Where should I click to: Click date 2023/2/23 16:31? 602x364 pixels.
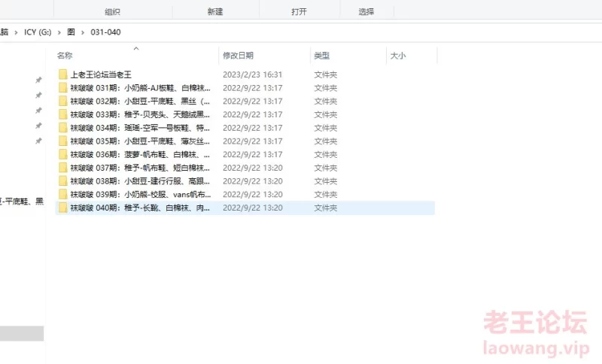pyautogui.click(x=253, y=74)
